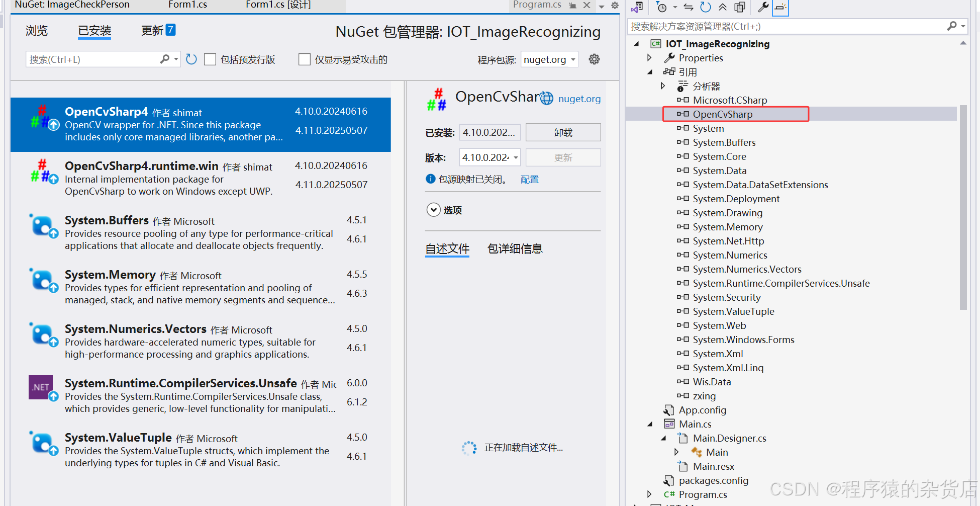Open properties wrench icon in Solution Explorer

click(763, 7)
